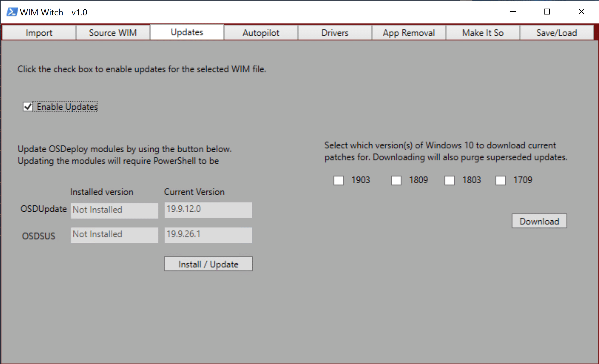Minimize the WIM Witch window
This screenshot has height=364, width=599.
tap(513, 12)
